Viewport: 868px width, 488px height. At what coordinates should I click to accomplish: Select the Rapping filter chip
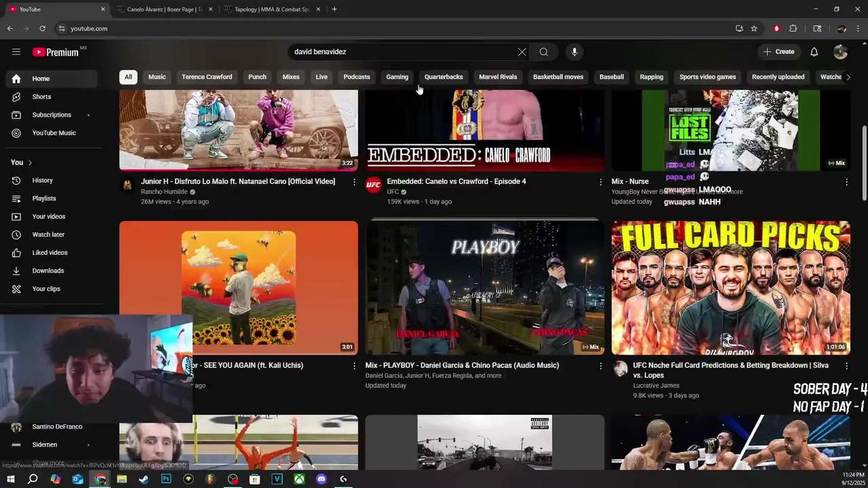[x=652, y=77]
